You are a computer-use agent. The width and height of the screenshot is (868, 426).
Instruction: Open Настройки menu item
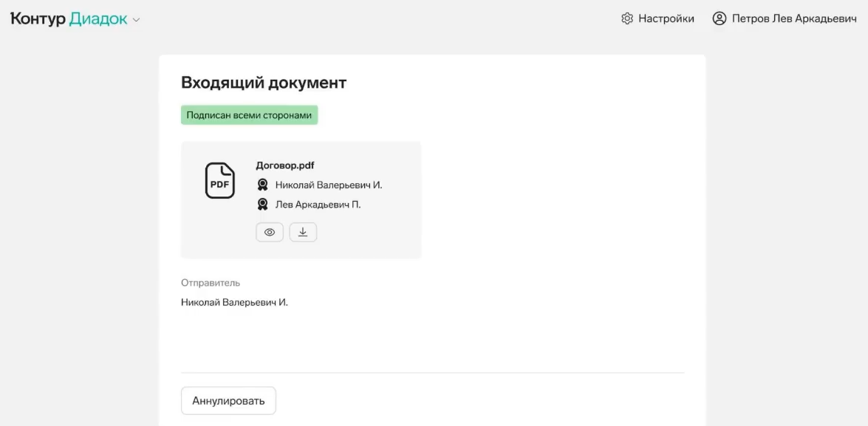point(666,18)
